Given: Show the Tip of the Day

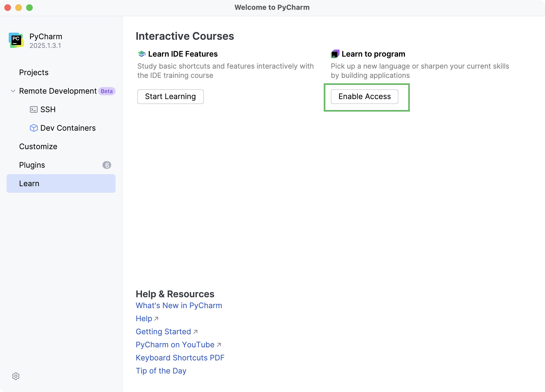Looking at the screenshot, I should (161, 371).
